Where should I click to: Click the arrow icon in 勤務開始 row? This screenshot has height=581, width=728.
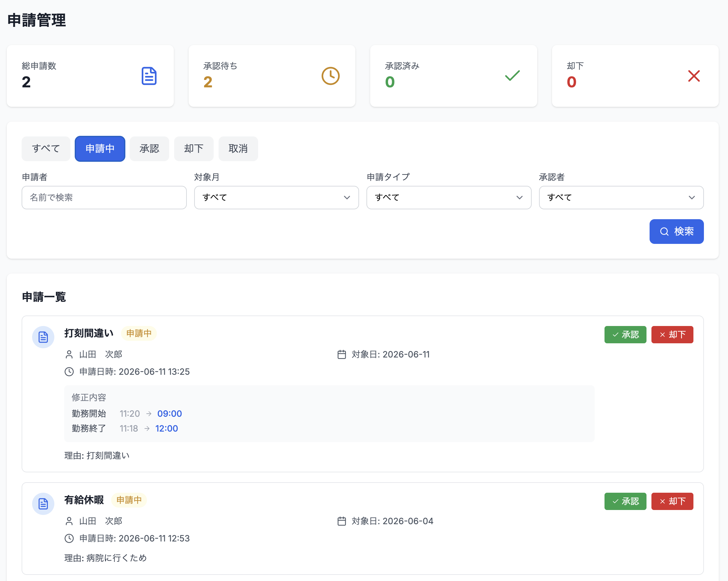click(x=149, y=414)
